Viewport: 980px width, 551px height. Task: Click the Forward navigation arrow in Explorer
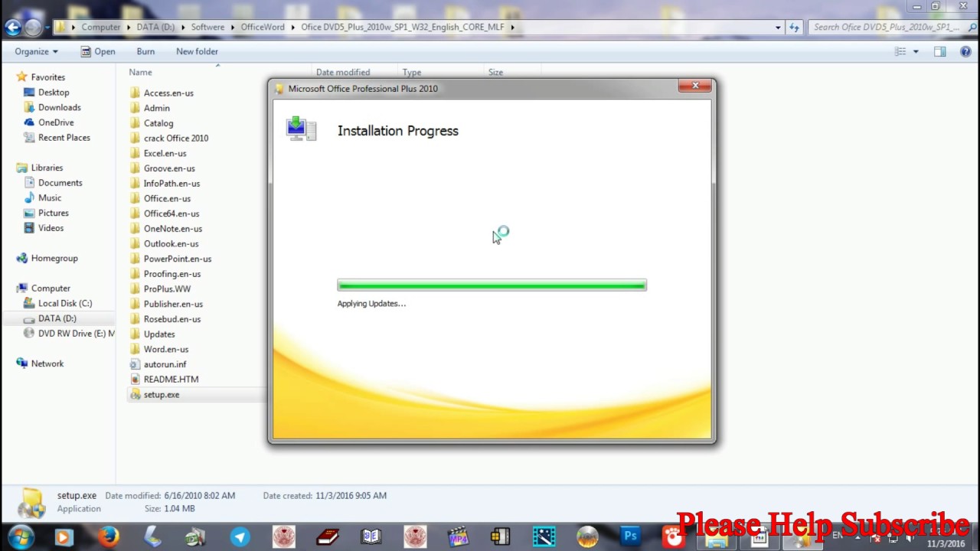[x=33, y=28]
